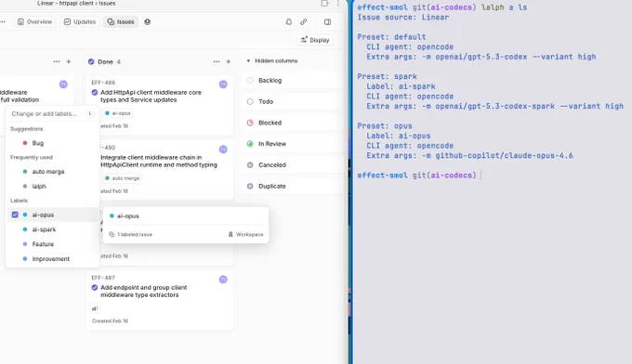This screenshot has height=364, width=632.
Task: Open the Done column ellipsis menu
Action: pyautogui.click(x=217, y=61)
